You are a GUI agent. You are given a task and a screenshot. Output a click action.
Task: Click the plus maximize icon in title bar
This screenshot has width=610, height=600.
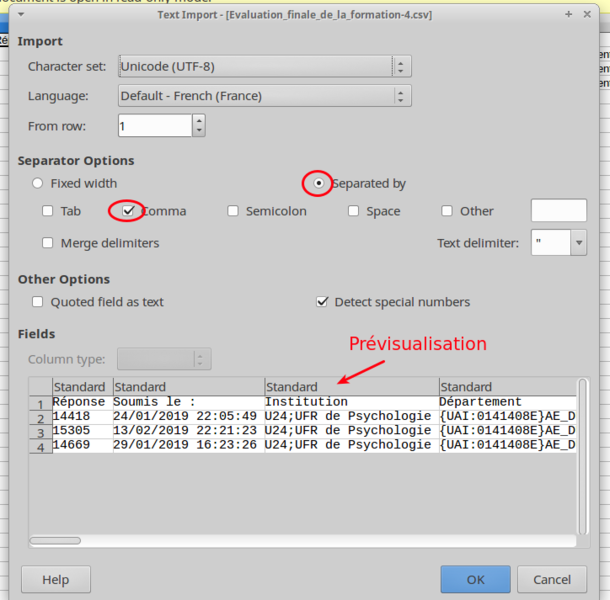click(x=569, y=14)
